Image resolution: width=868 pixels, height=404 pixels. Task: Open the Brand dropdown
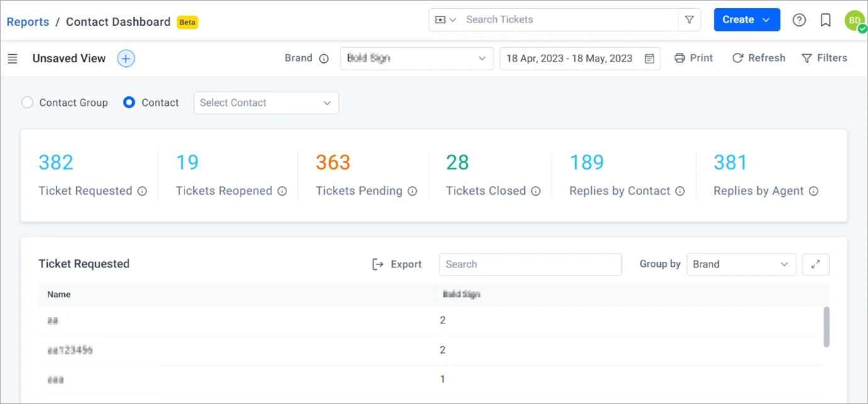click(416, 58)
